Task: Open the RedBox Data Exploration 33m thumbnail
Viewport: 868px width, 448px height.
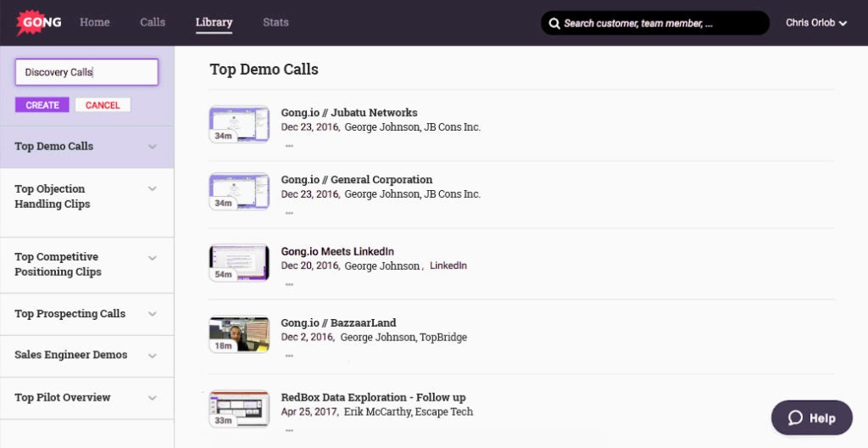Action: pyautogui.click(x=239, y=409)
